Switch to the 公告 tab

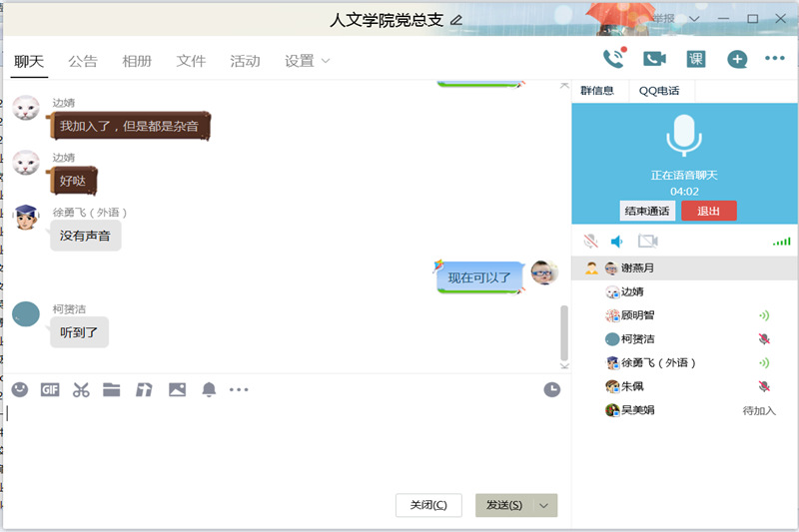[x=83, y=61]
